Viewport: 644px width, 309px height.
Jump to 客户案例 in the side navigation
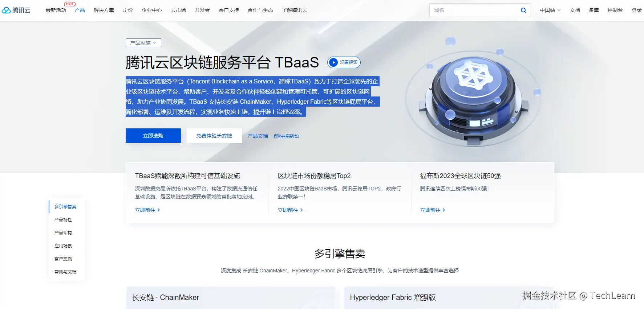pos(63,259)
